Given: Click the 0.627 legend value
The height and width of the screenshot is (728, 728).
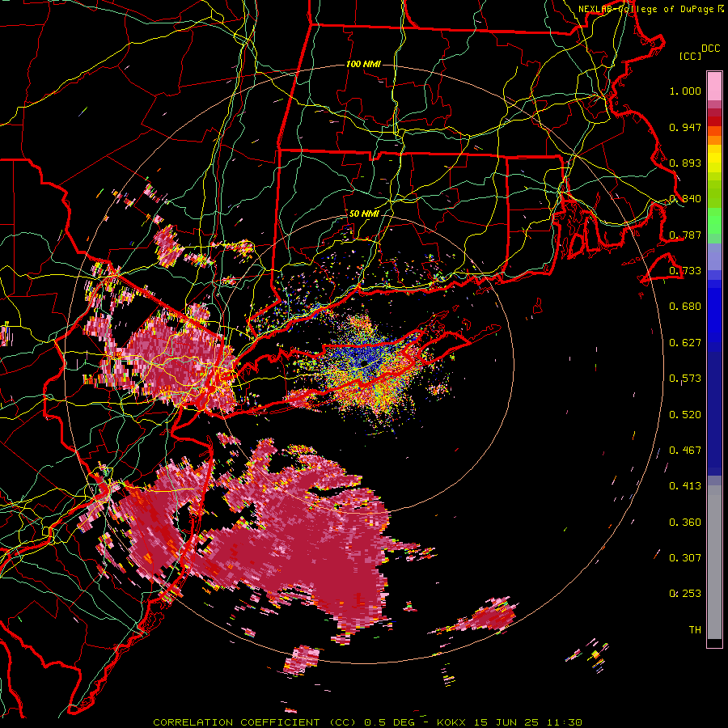Looking at the screenshot, I should pos(685,343).
